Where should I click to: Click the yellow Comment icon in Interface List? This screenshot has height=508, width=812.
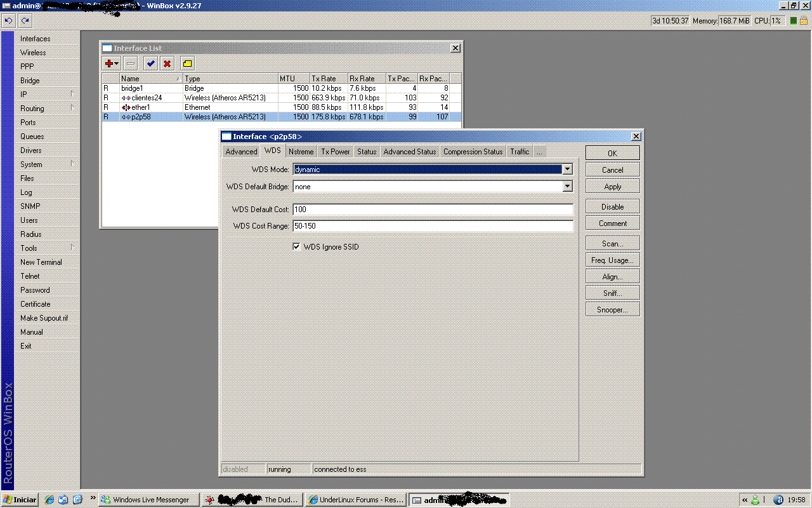[187, 63]
